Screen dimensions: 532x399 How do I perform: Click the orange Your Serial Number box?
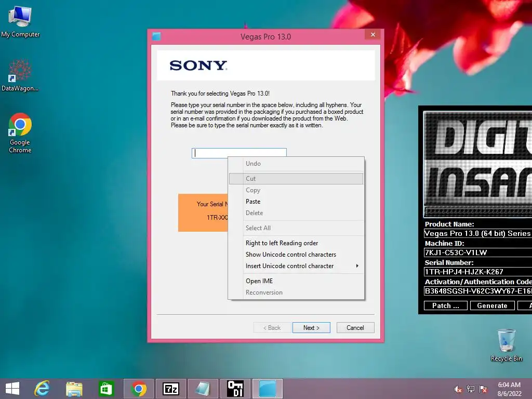[203, 212]
